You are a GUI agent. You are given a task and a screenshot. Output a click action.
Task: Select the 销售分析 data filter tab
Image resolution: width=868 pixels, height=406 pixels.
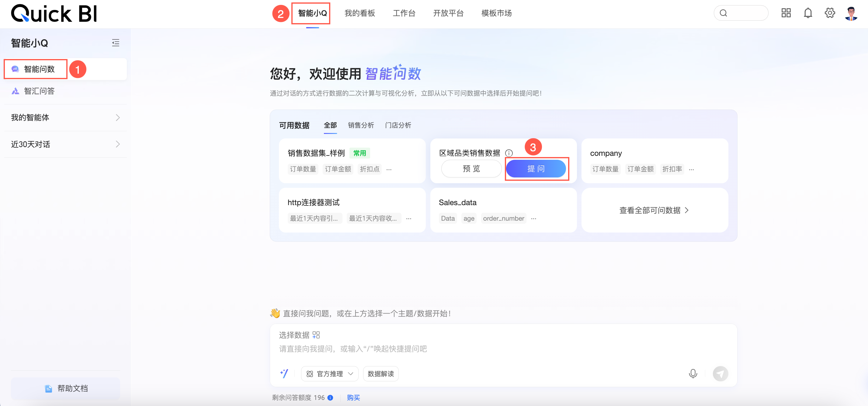361,125
